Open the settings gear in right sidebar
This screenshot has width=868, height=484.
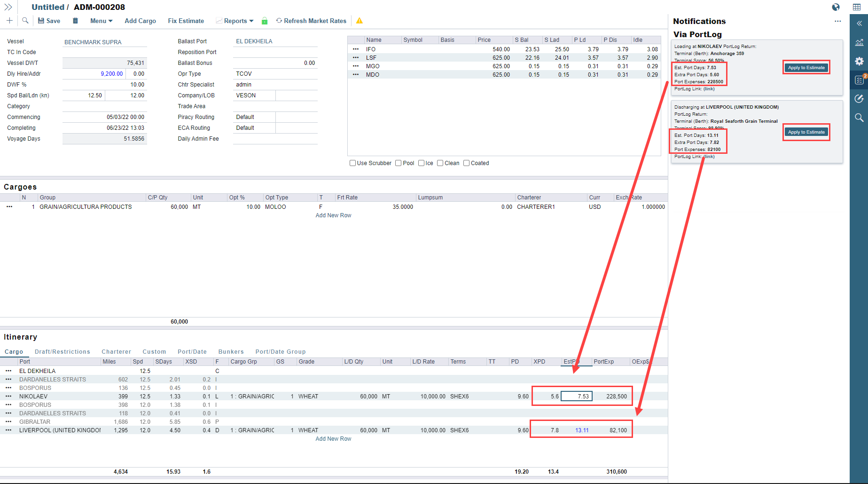point(859,61)
